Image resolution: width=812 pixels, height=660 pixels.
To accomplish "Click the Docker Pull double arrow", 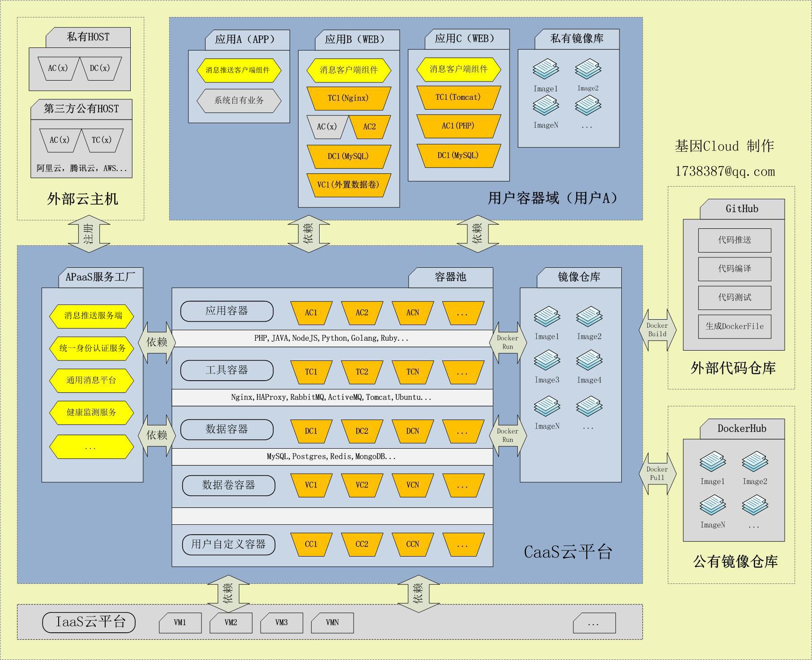I will click(x=657, y=474).
